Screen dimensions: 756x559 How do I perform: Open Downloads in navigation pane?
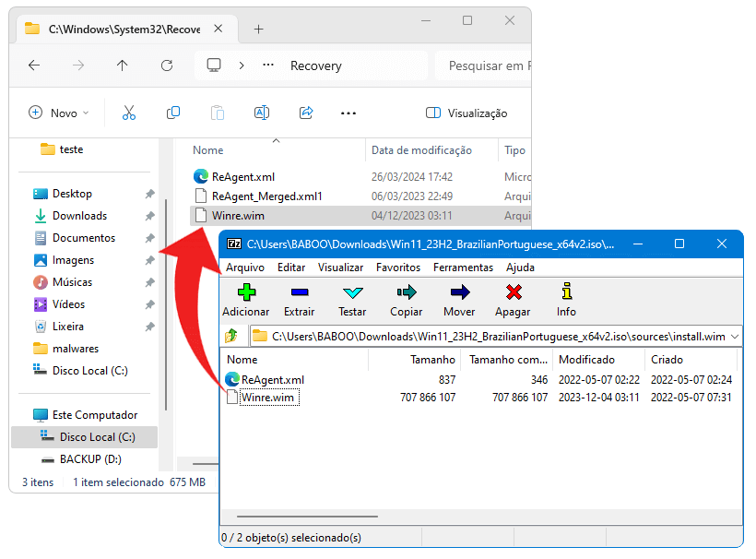[79, 216]
